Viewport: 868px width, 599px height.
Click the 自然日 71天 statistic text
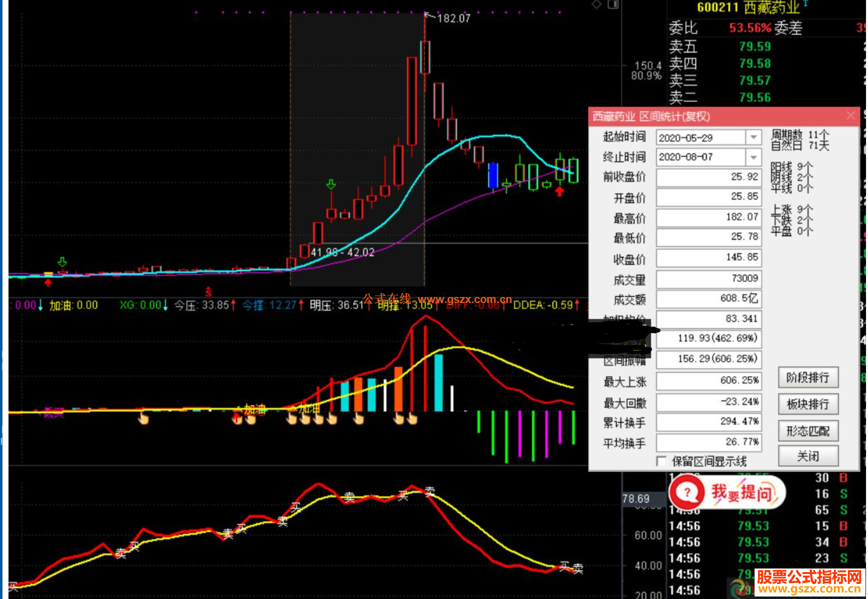pos(800,145)
